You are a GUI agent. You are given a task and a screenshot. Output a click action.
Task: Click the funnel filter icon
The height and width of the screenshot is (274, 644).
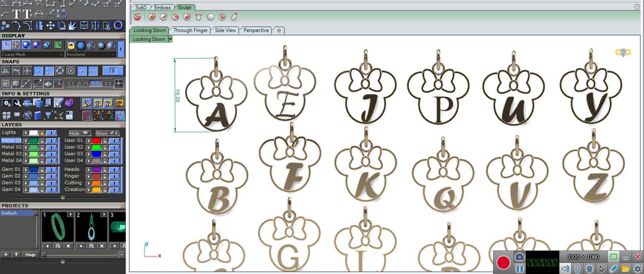pyautogui.click(x=48, y=116)
